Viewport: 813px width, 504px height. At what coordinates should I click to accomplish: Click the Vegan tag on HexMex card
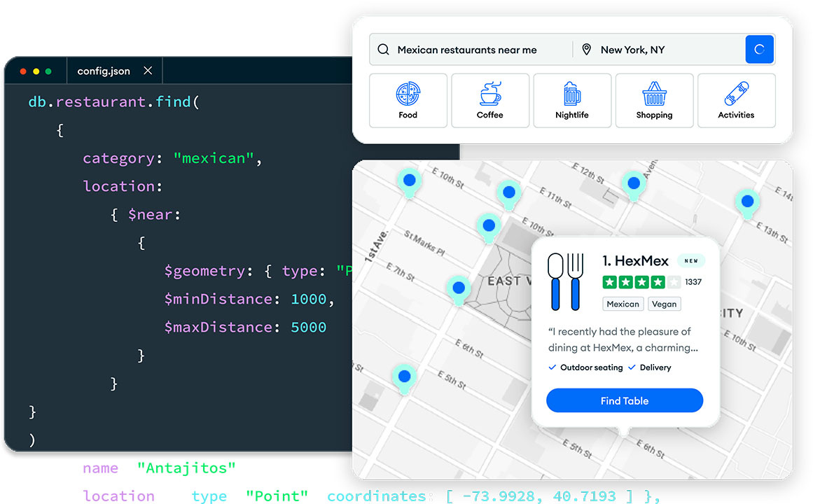(x=664, y=304)
